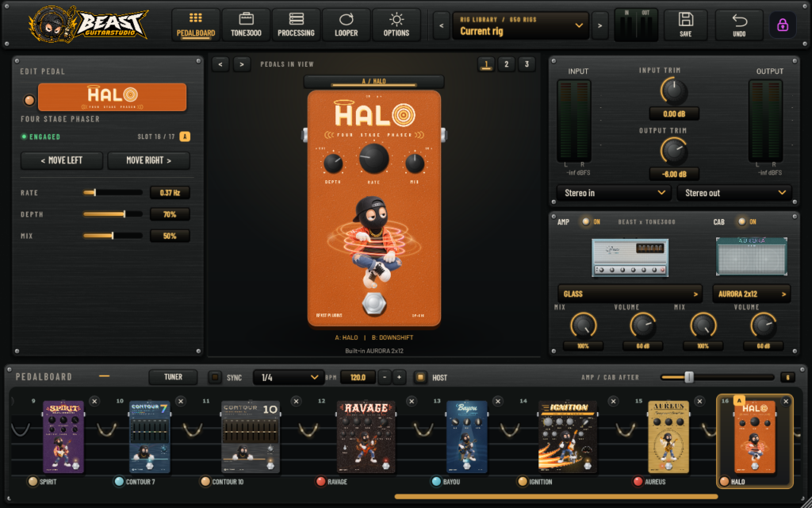
Task: Show next pedals in view
Action: pos(242,64)
